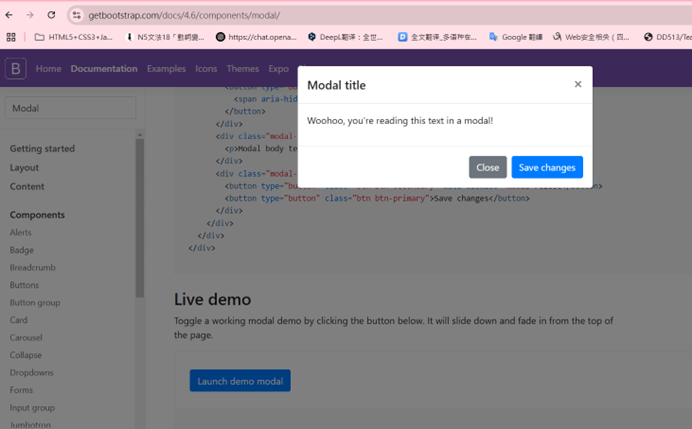Open Dropdowns docs page
The width and height of the screenshot is (692, 429).
[31, 373]
